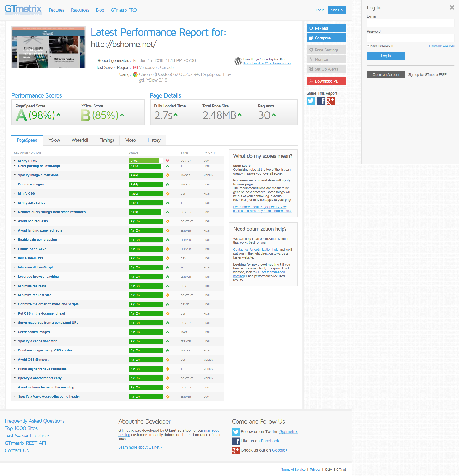Download the report as PDF
Viewport: 459px width, 476px height.
[x=326, y=81]
